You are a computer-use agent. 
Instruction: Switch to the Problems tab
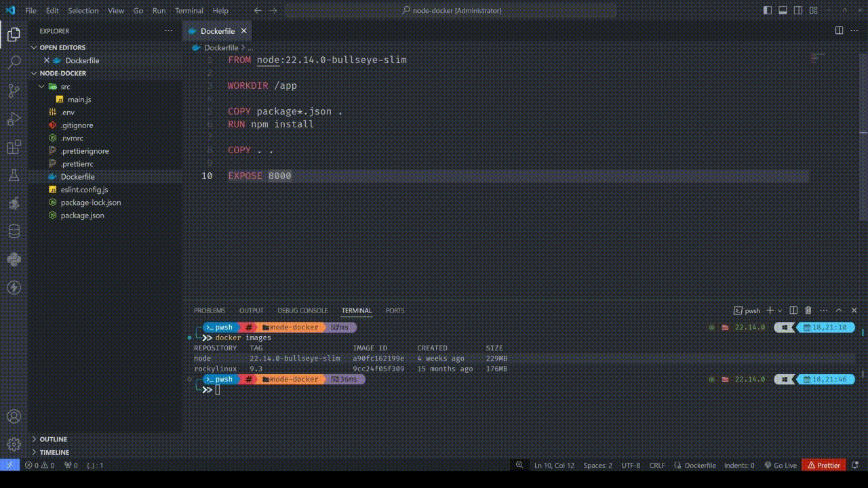click(209, 310)
